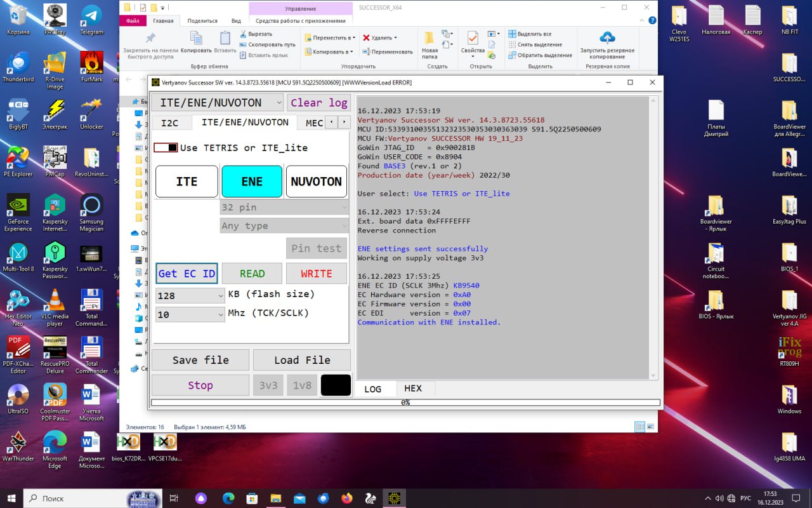Click Копировать icon in Explorer ribbon
The height and width of the screenshot is (508, 812).
[196, 42]
